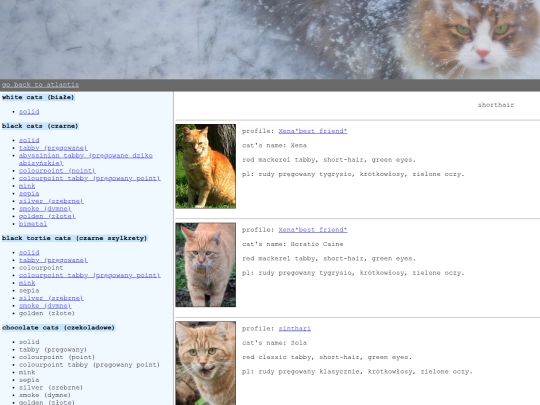Image resolution: width=540 pixels, height=405 pixels.
Task: Open the abyssinian tabby link
Action: tap(86, 159)
